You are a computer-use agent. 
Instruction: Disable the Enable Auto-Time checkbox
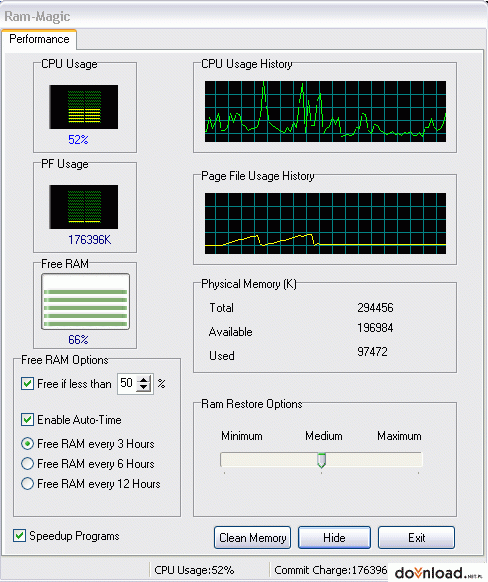[27, 419]
